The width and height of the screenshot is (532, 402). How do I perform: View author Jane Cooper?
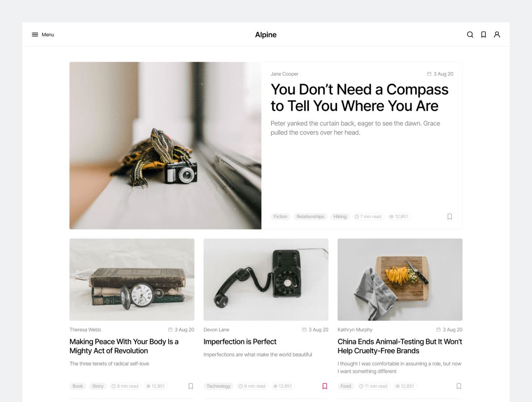[x=284, y=74]
